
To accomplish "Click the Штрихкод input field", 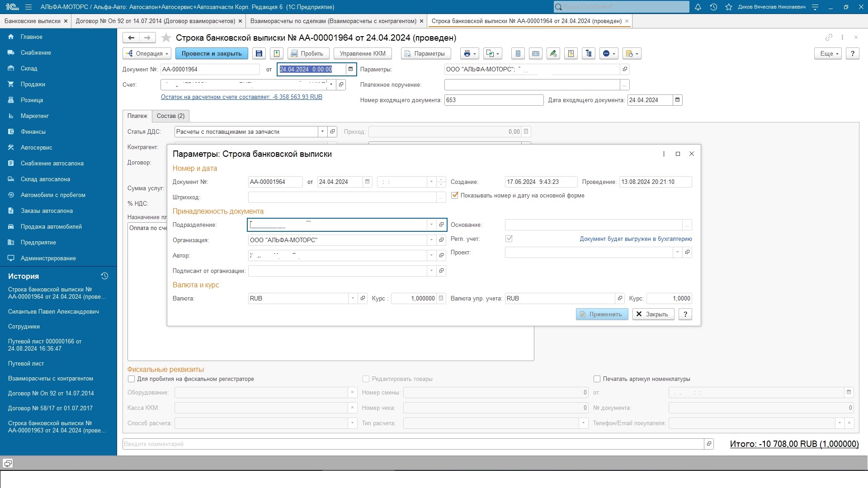I will tap(342, 197).
